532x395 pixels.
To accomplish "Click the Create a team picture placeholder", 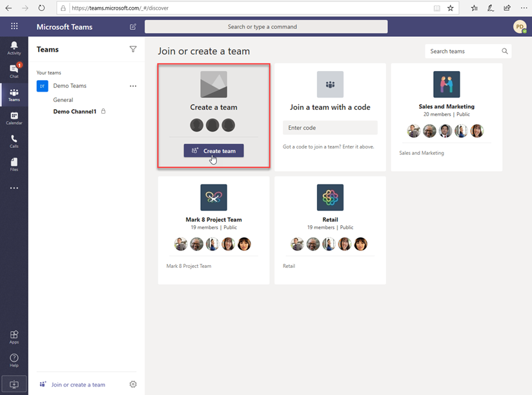I will click(214, 85).
